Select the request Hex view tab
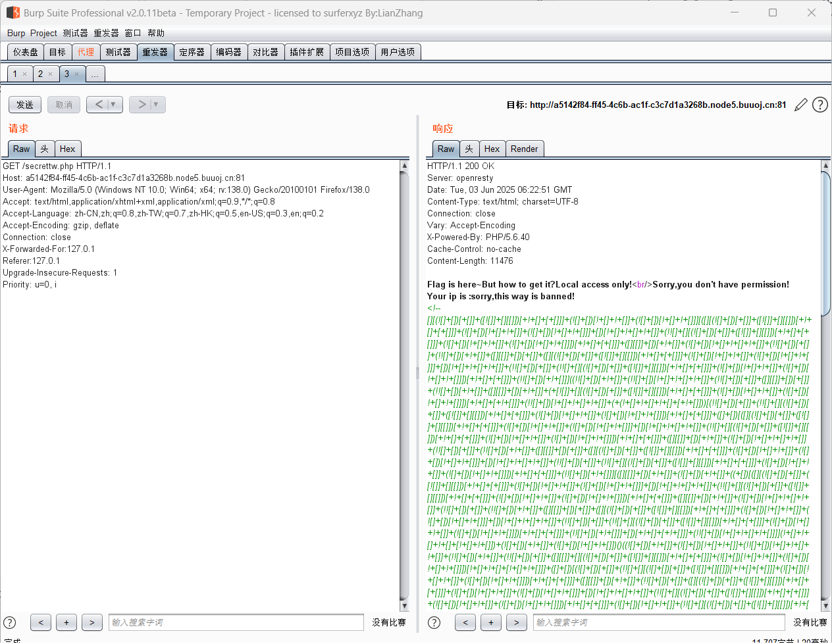 [68, 149]
